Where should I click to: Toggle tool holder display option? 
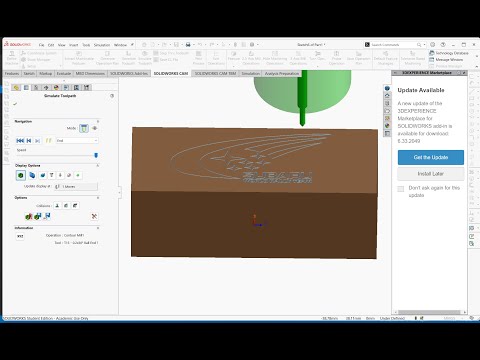[60, 175]
